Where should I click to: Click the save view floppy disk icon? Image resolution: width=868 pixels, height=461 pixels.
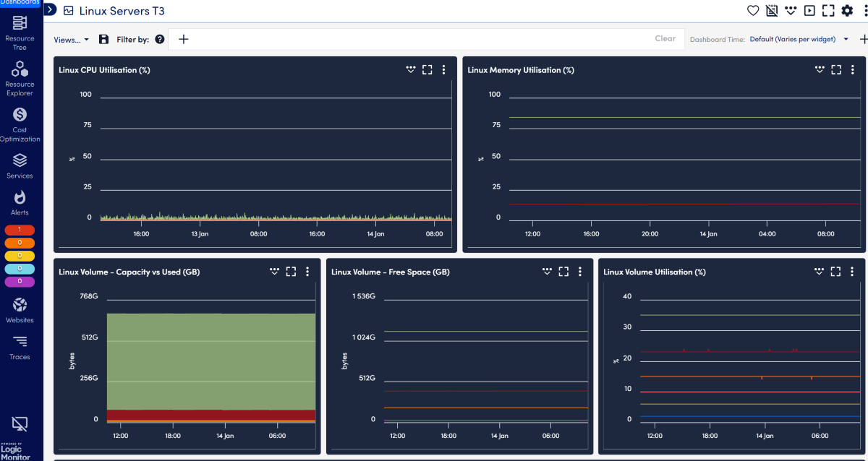(103, 40)
